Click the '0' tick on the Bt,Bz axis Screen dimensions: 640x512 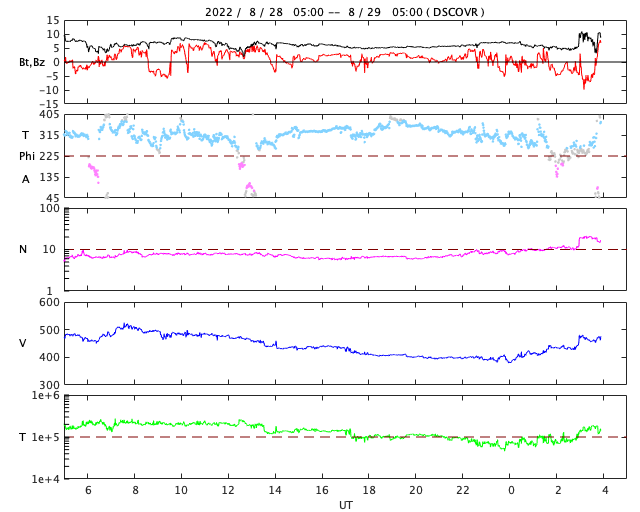coord(56,62)
